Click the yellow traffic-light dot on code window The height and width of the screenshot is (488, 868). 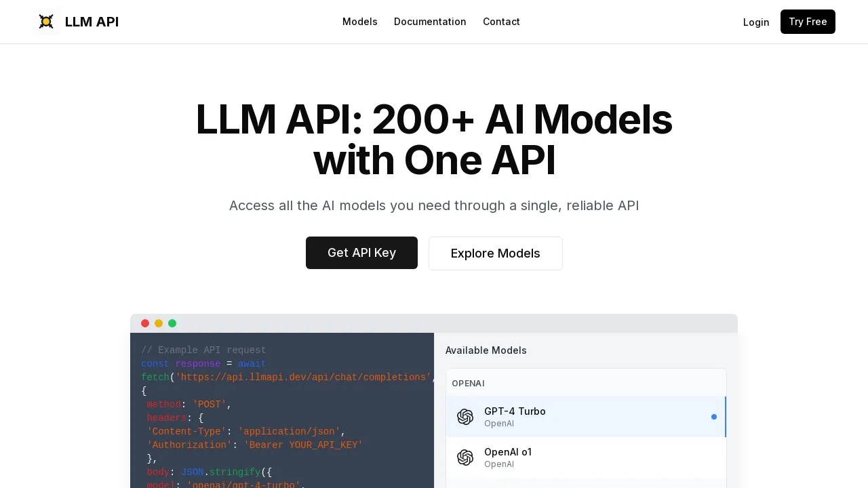pos(159,323)
